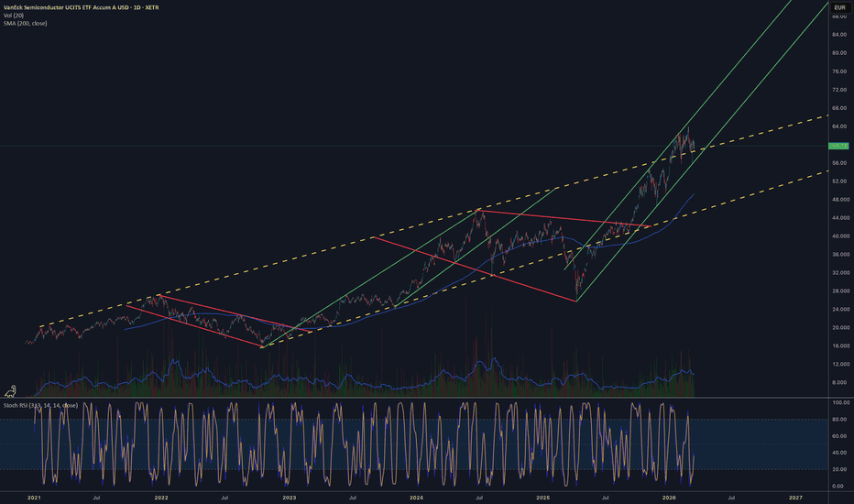Screen dimensions: 854x504
Task: Click the VanEck Semiconductor UCITS ETF title
Action: click(x=82, y=7)
